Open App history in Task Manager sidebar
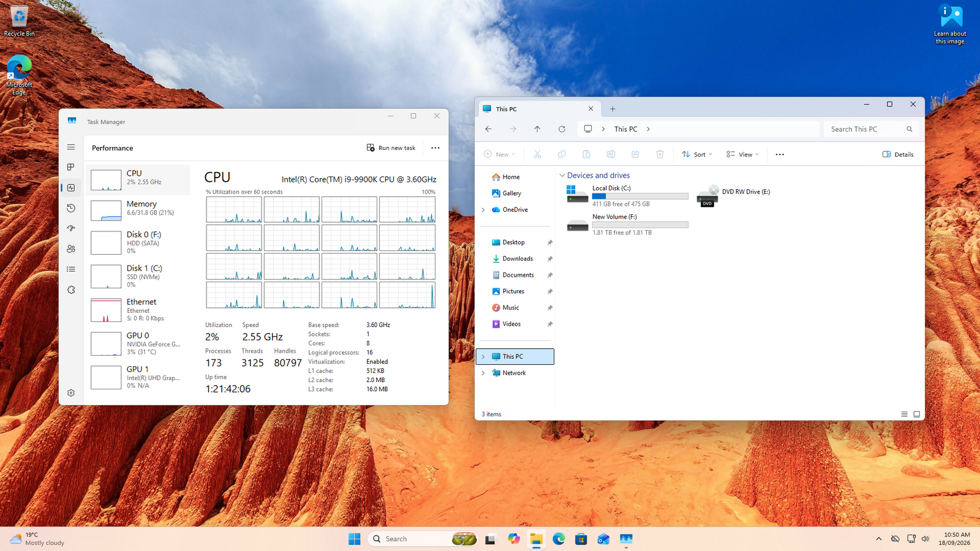Screen dimensions: 980x551 point(71,208)
